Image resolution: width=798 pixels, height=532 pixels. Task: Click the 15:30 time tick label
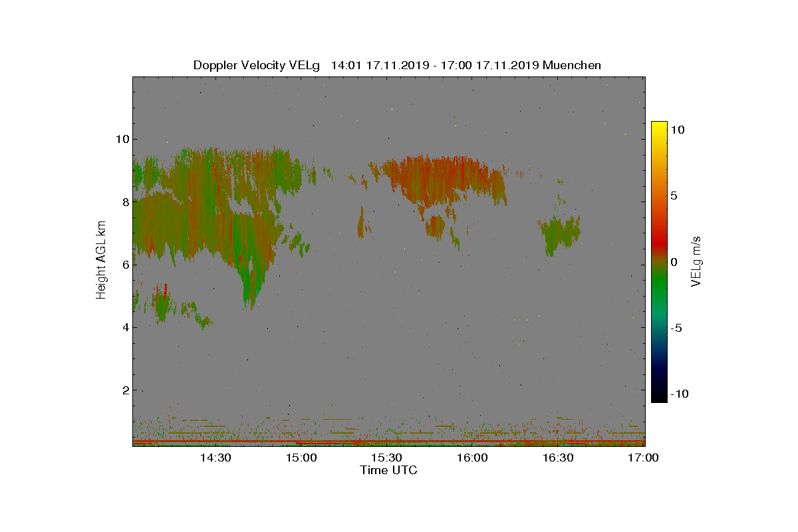click(387, 458)
